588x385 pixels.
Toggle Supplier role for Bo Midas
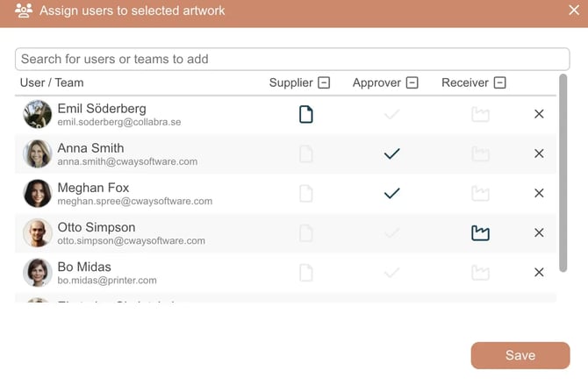click(x=306, y=273)
